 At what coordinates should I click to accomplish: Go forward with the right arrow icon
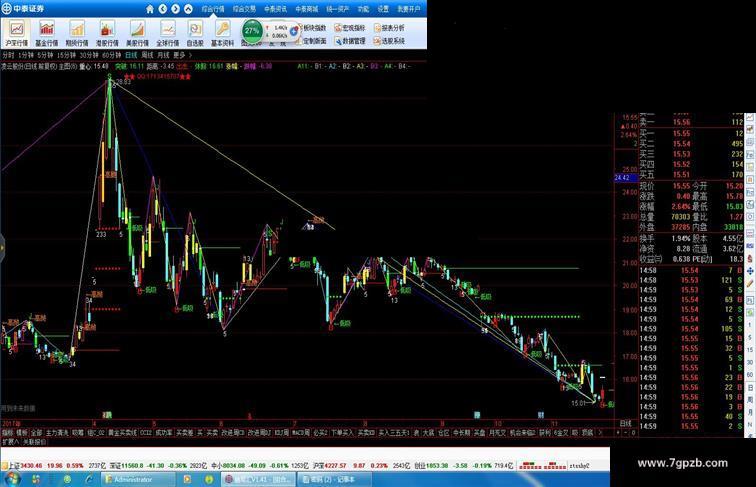click(176, 9)
